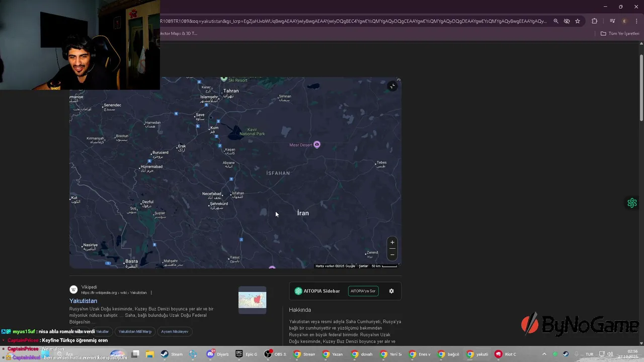Click the Şartlar link on the map footer
644x362 pixels.
click(363, 266)
